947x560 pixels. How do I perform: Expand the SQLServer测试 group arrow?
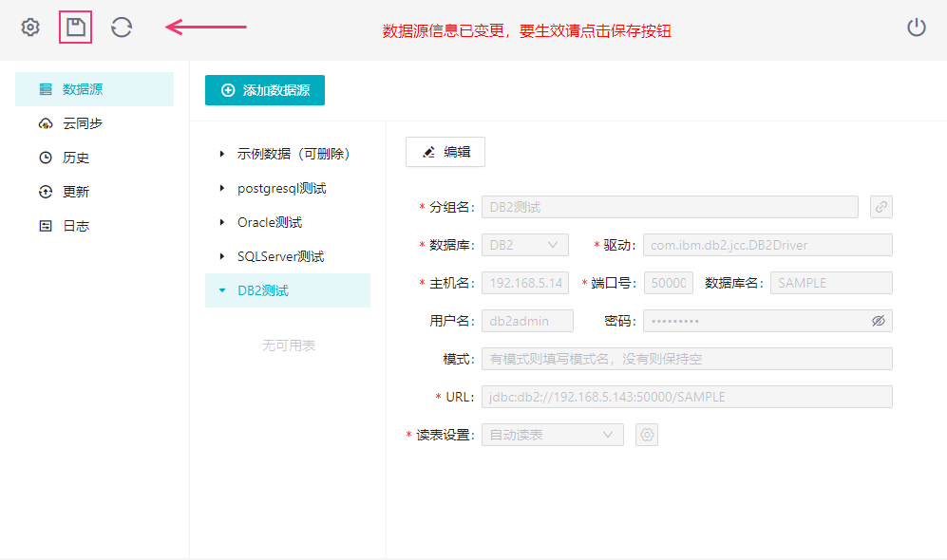pyautogui.click(x=221, y=256)
